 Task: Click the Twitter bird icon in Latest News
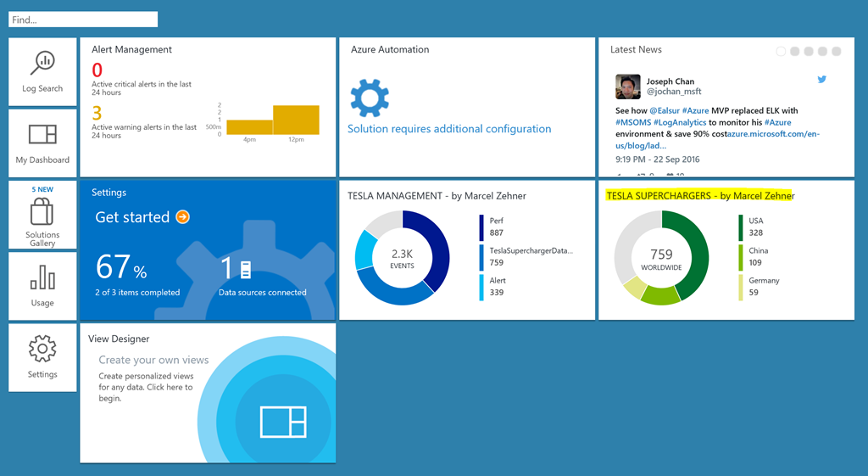[821, 80]
